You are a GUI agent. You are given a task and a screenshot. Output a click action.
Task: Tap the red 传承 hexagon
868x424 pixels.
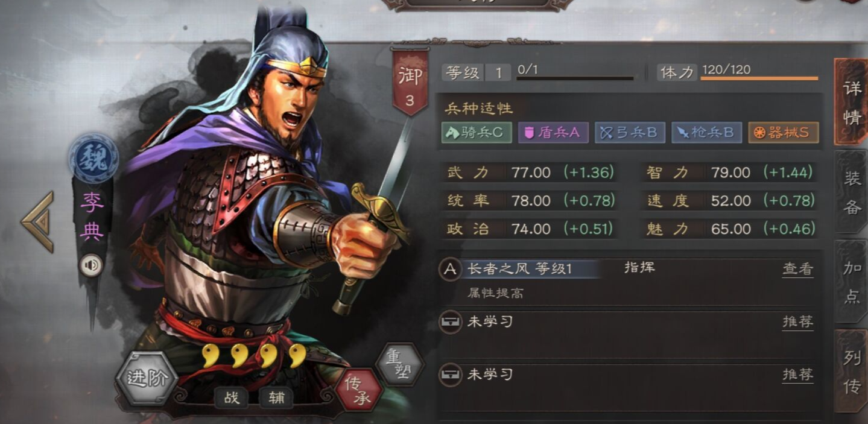pos(358,390)
